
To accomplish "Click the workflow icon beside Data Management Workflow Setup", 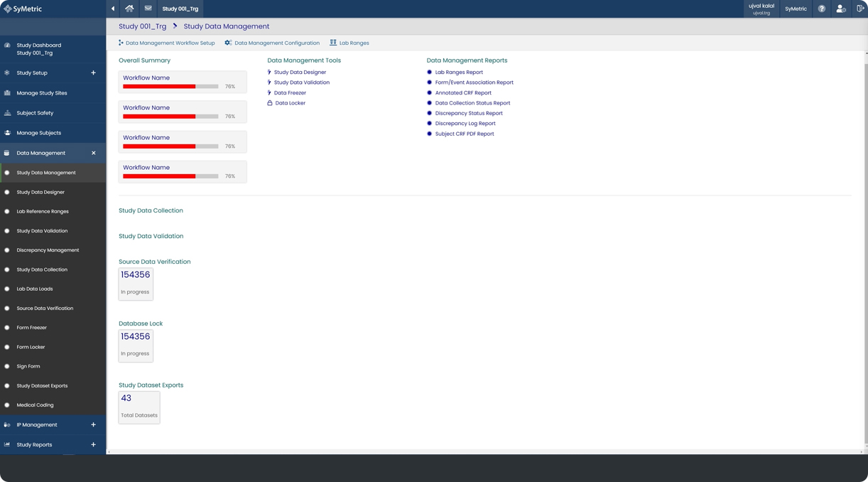I will pyautogui.click(x=121, y=43).
